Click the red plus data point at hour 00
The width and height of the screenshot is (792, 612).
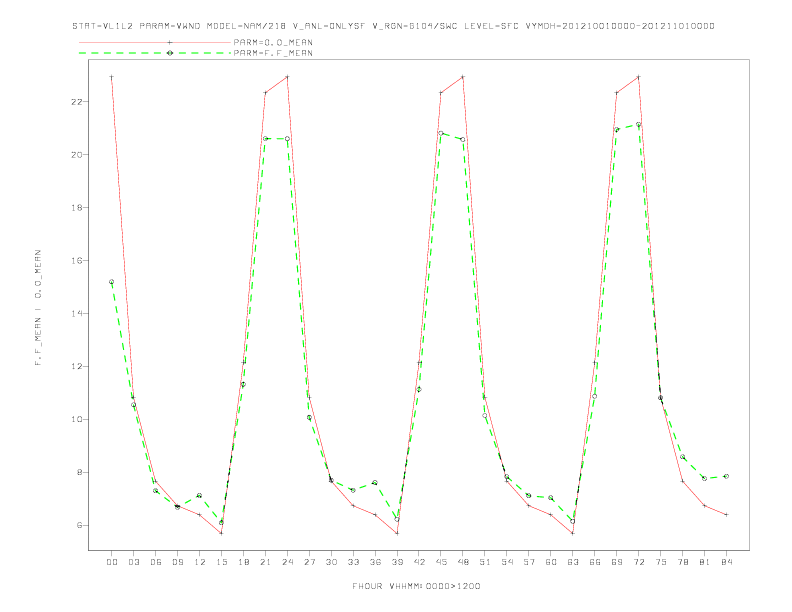click(112, 77)
